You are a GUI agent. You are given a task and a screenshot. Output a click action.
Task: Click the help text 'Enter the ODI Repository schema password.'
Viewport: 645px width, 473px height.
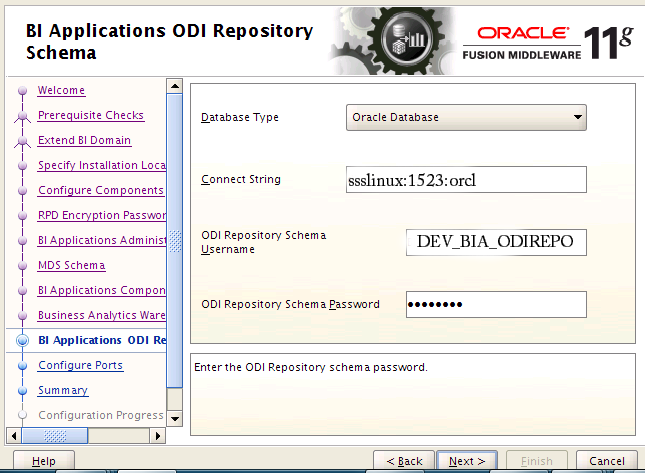tap(311, 367)
